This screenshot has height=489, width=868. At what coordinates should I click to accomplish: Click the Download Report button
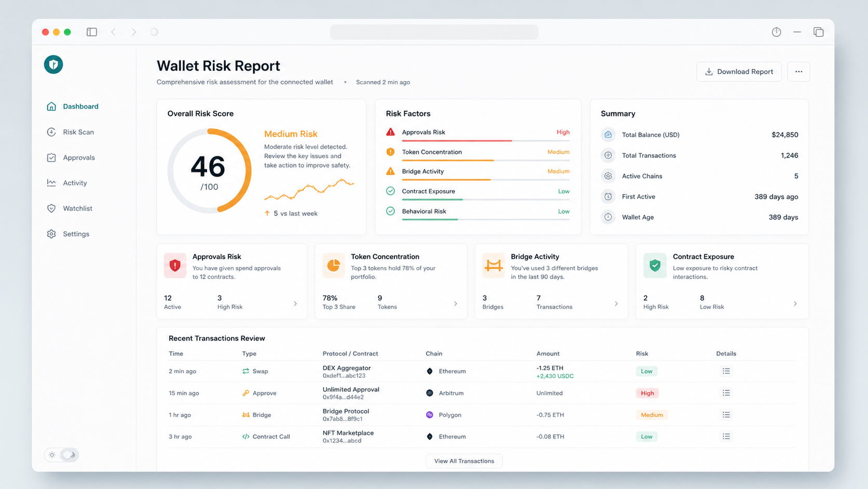(739, 72)
